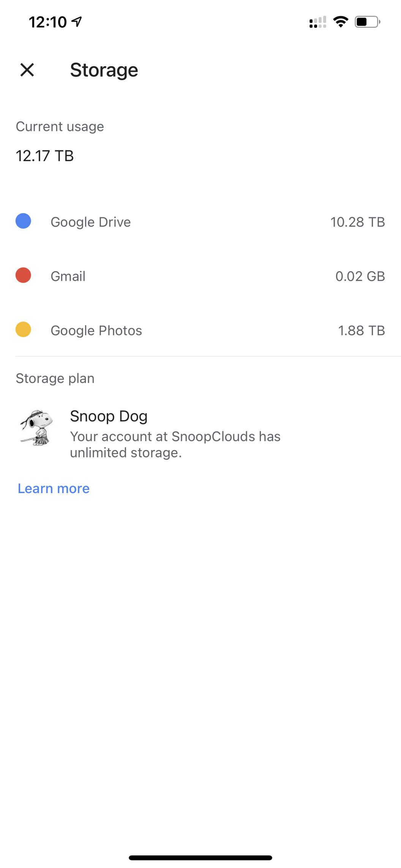
Task: Tap the yellow Google Photos dot
Action: tap(23, 329)
